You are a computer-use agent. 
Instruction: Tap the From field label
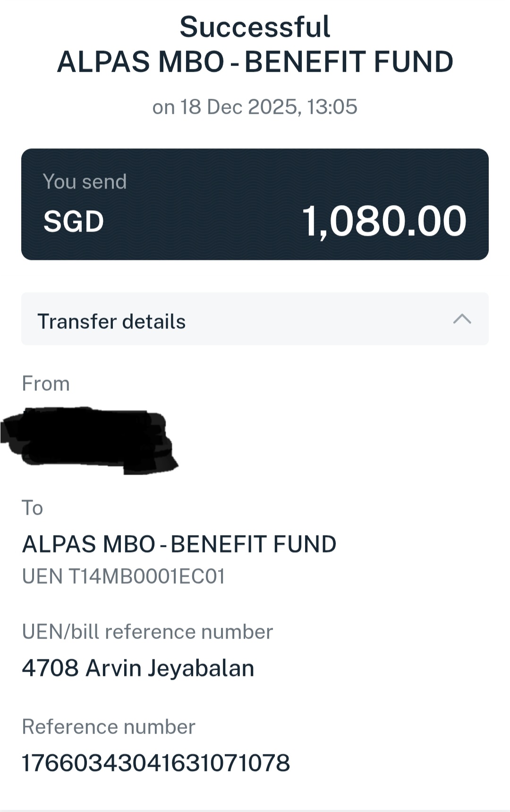coord(46,383)
